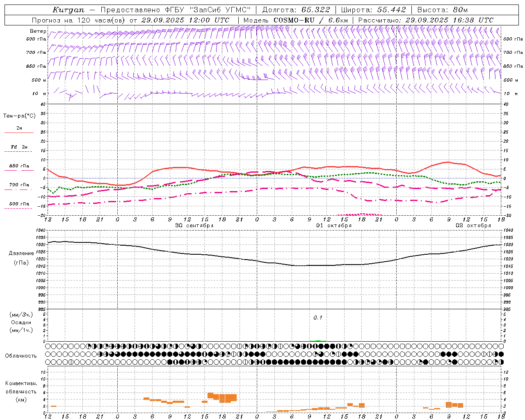Click the small green precipitation bar
525x420 pixels.
(318, 340)
